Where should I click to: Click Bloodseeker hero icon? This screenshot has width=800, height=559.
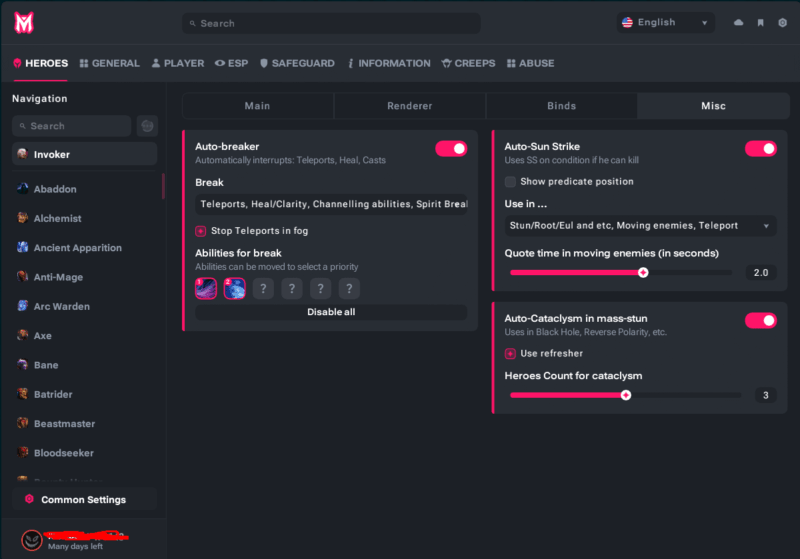22,453
